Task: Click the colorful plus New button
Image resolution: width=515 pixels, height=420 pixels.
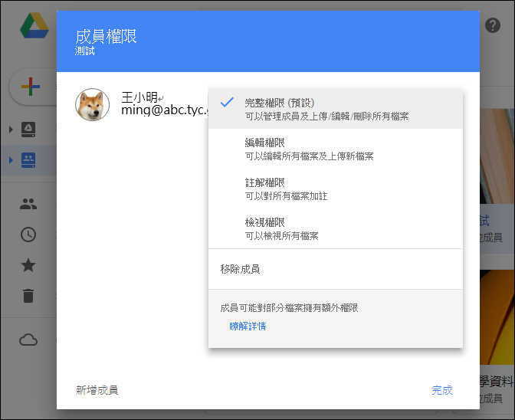Action: coord(31,87)
